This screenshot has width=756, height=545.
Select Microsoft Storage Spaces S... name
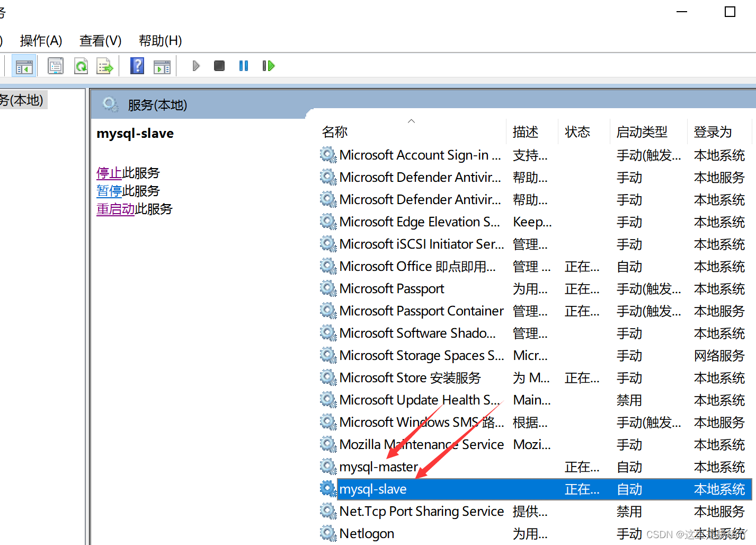pyautogui.click(x=422, y=355)
